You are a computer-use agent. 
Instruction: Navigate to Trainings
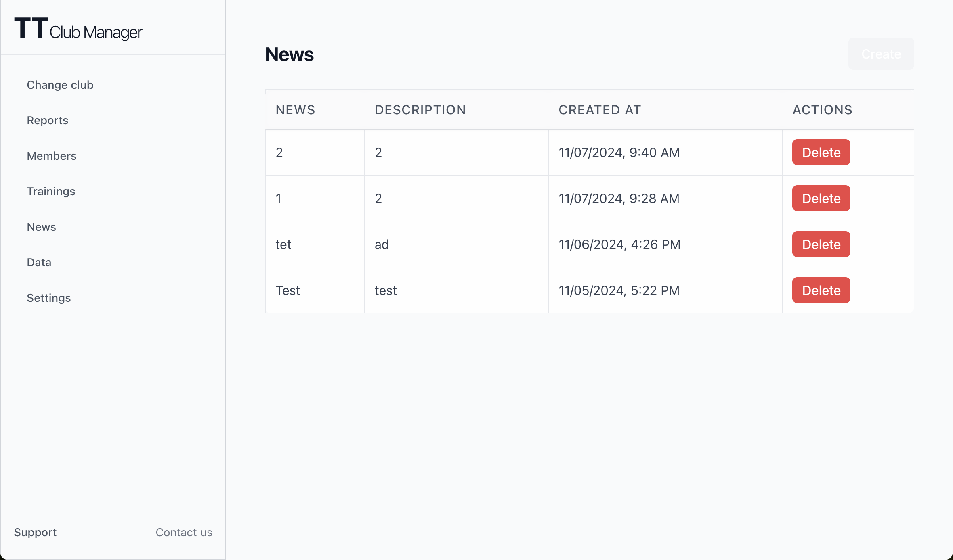point(51,192)
